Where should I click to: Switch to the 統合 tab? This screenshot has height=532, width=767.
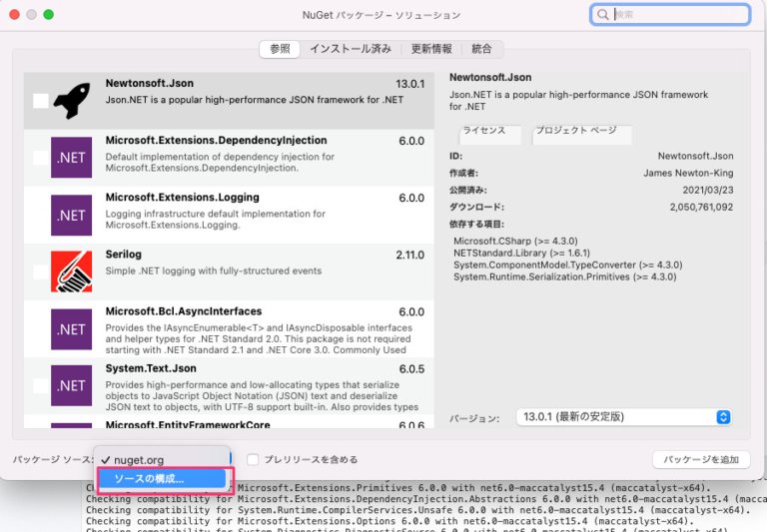click(x=481, y=49)
